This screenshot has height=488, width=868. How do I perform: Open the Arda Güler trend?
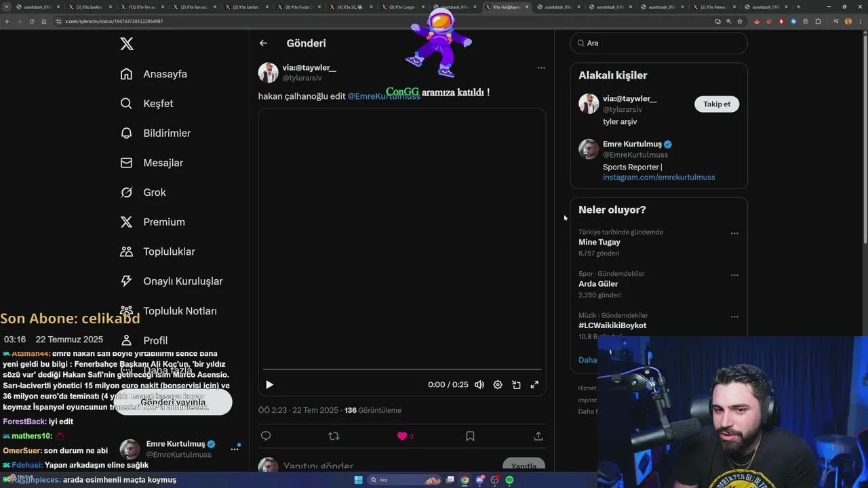(x=598, y=284)
